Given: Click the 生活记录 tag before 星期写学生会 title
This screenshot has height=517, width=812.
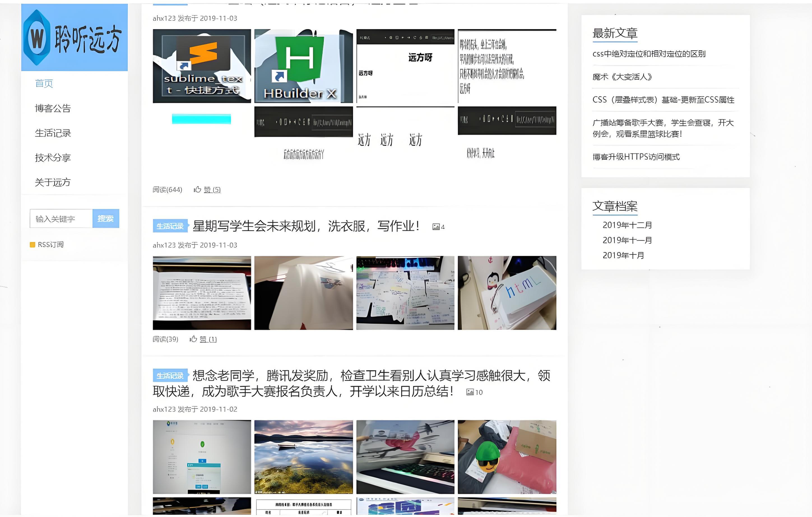Looking at the screenshot, I should tap(170, 226).
